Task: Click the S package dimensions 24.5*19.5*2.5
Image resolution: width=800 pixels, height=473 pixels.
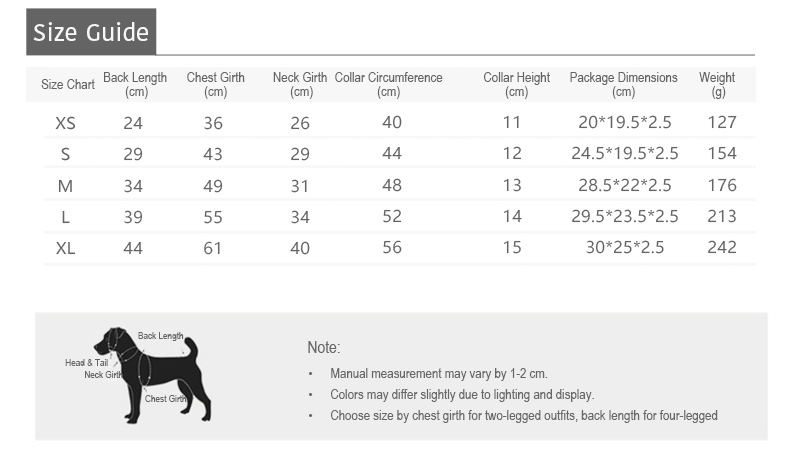Action: 625,154
